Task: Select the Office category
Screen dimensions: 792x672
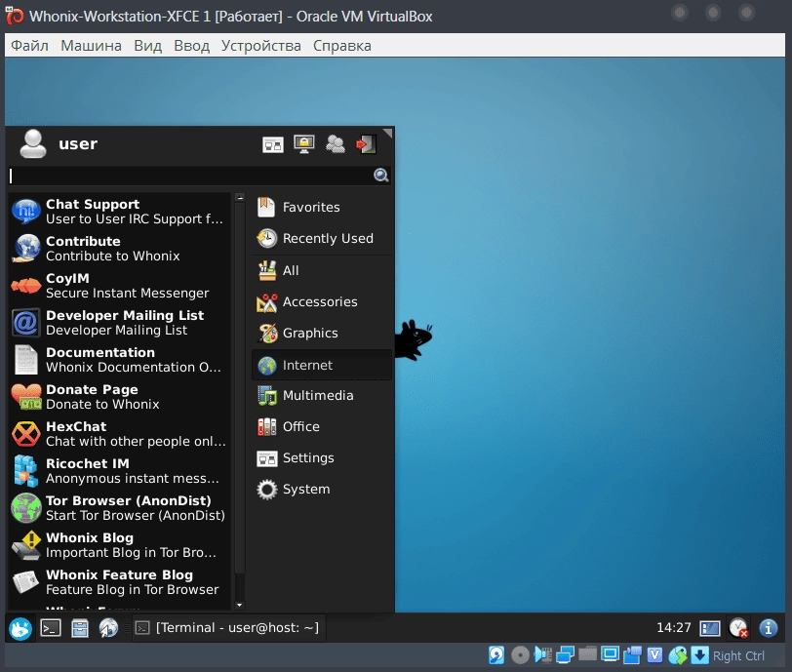Action: click(x=322, y=427)
